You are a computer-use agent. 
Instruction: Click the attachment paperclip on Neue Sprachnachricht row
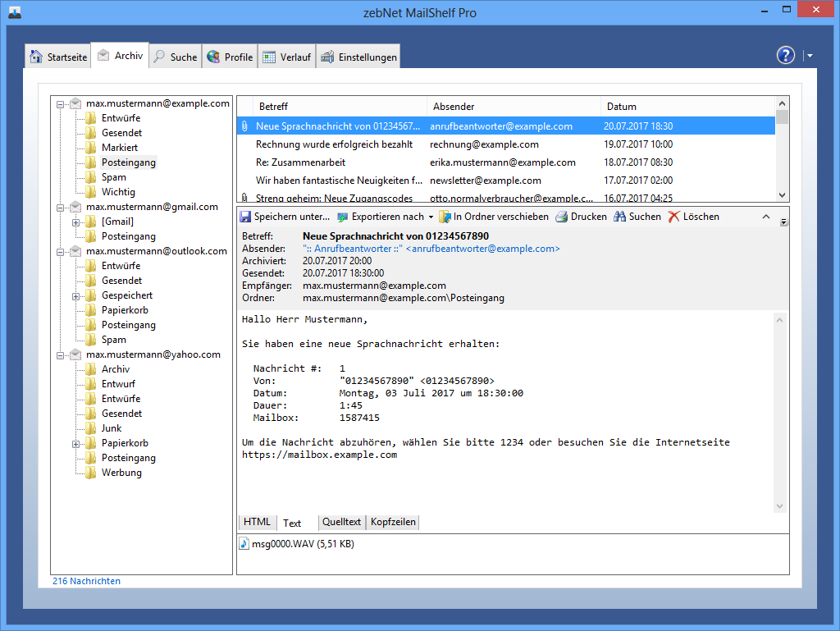pos(244,126)
